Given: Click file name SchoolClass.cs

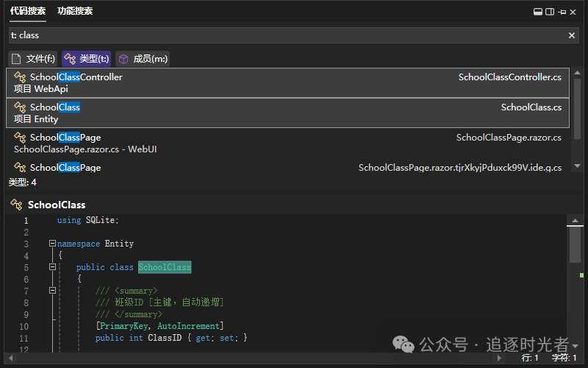Looking at the screenshot, I should tap(531, 107).
